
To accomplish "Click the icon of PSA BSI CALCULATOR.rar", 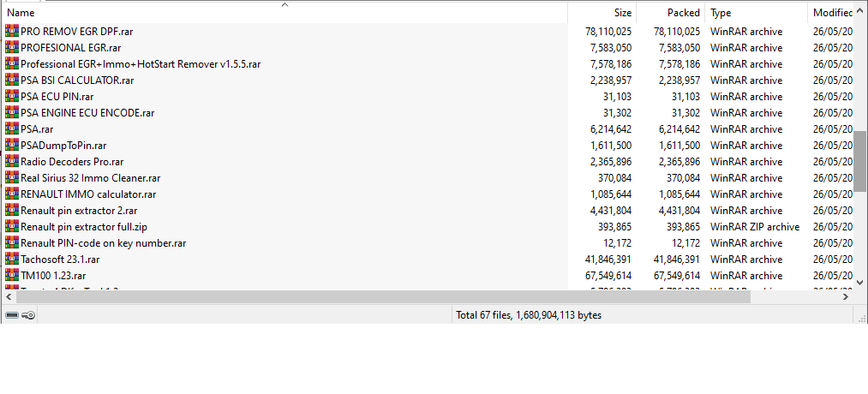I will pos(12,81).
